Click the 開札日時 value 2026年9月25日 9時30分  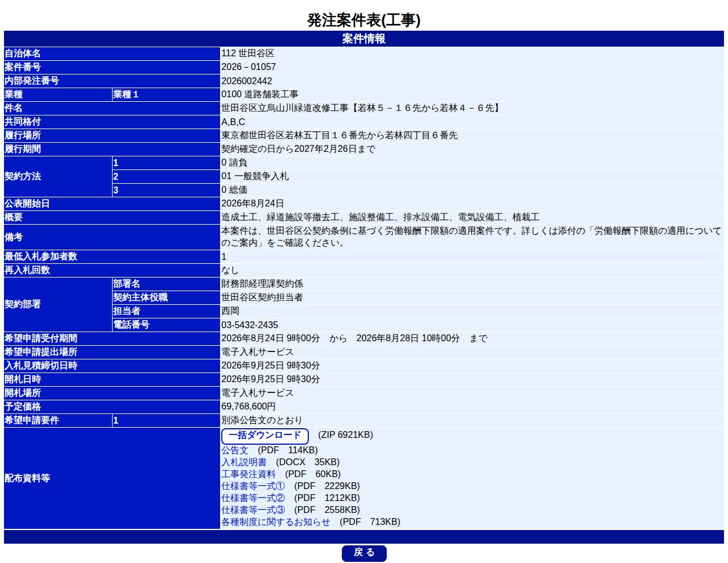(271, 379)
